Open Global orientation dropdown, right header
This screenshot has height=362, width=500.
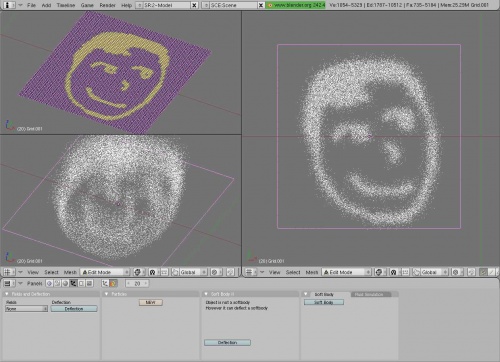(435, 272)
